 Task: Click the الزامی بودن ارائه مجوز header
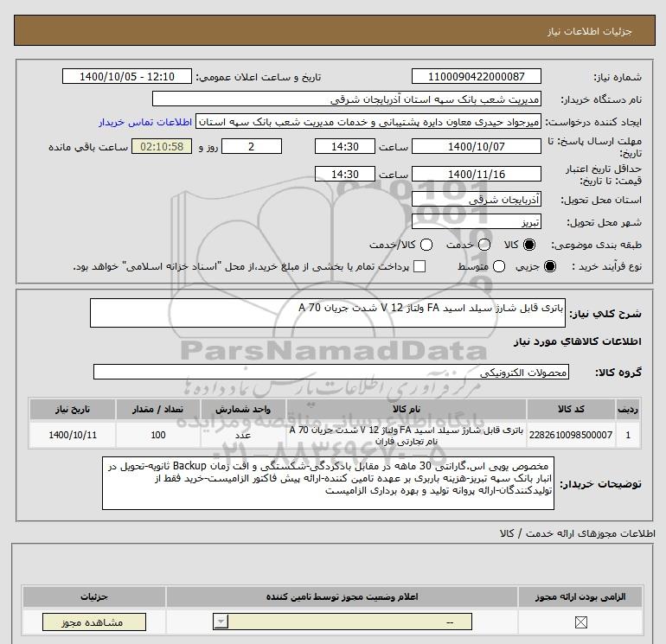[x=580, y=596]
